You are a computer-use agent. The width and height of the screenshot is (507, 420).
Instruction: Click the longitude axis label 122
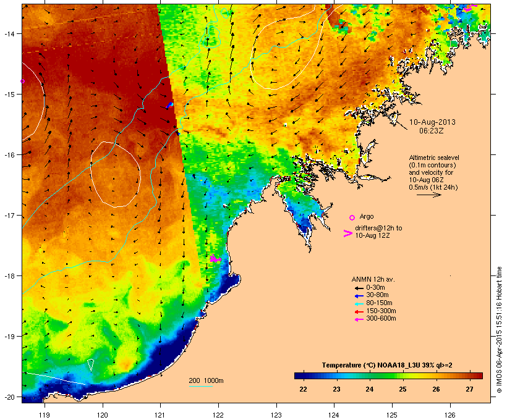click(x=218, y=415)
